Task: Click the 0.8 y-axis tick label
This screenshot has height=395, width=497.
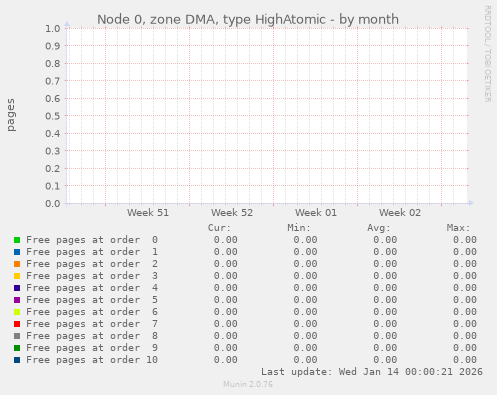Action: point(53,63)
